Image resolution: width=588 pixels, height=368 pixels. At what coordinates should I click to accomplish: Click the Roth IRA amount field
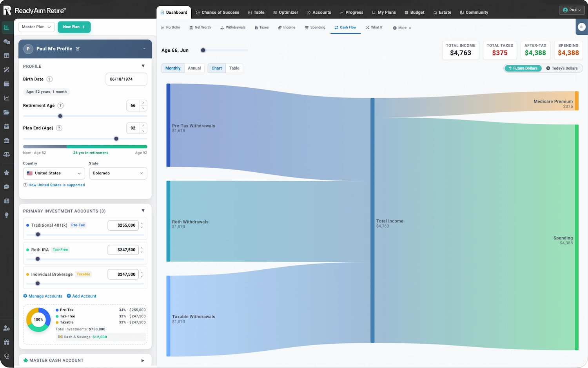click(123, 250)
